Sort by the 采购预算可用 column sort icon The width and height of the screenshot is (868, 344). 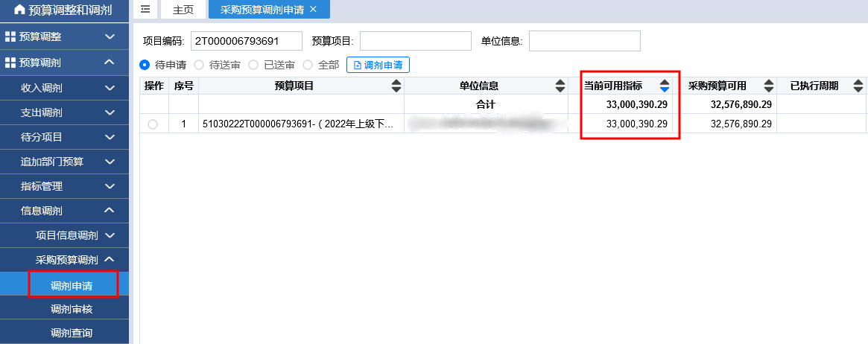pyautogui.click(x=769, y=86)
